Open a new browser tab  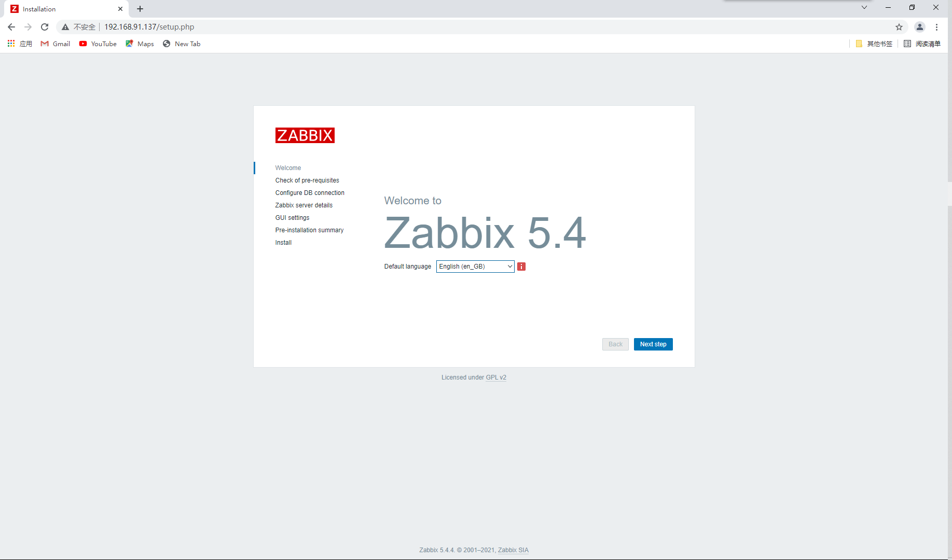click(x=140, y=9)
